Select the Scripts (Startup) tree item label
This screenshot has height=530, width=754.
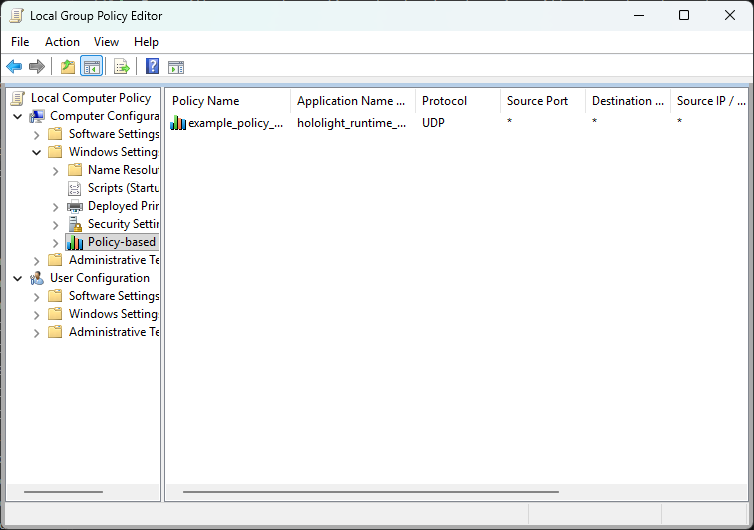coord(123,188)
